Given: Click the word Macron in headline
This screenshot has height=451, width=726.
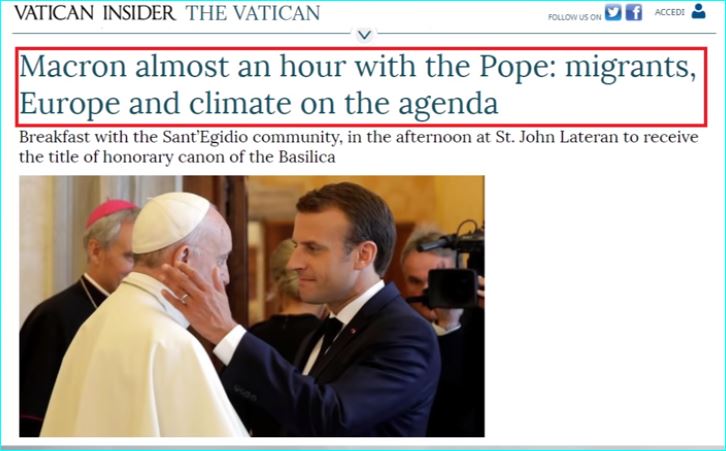Looking at the screenshot, I should [73, 67].
